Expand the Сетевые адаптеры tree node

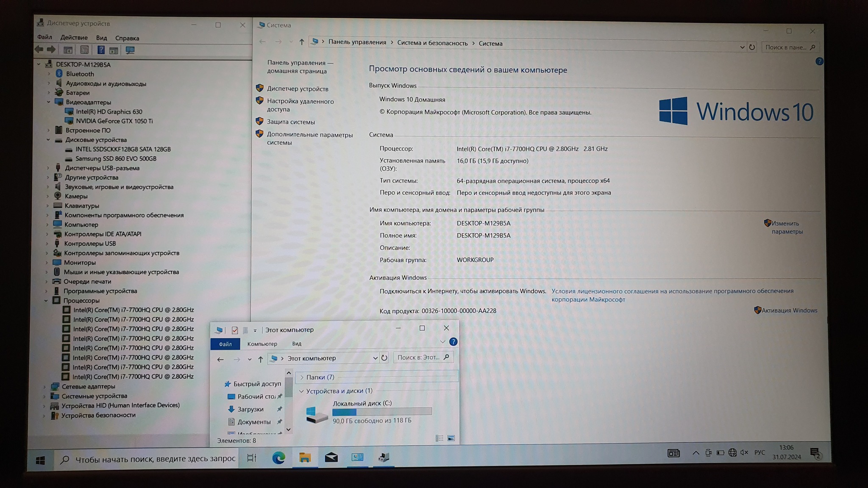point(45,386)
